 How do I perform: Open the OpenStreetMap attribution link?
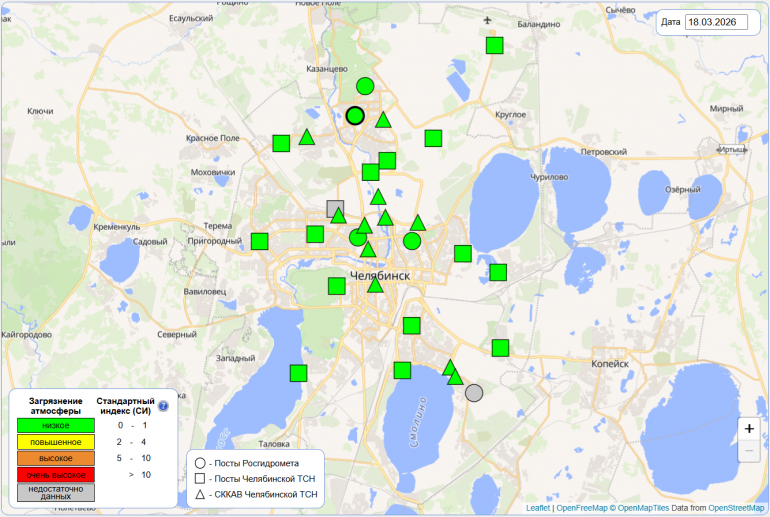point(736,508)
